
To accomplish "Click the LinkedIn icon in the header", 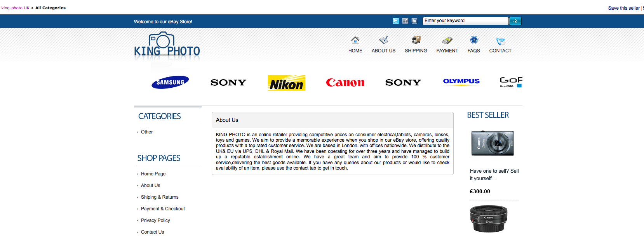I will point(414,21).
